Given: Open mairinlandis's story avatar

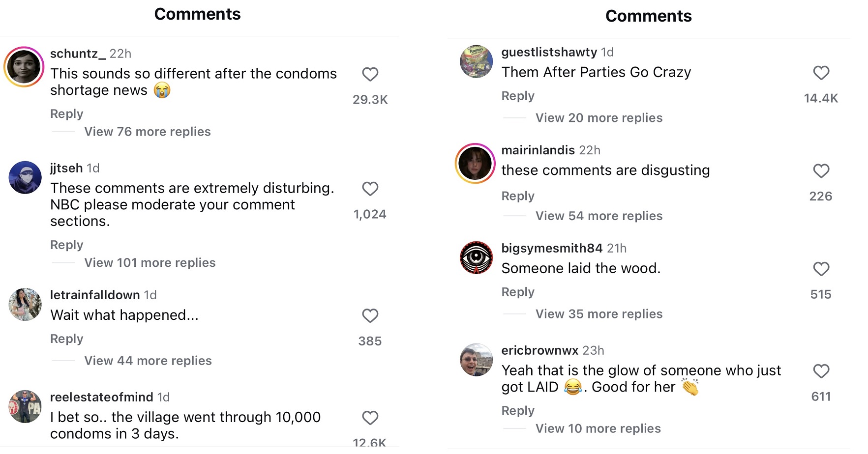Looking at the screenshot, I should click(x=475, y=164).
